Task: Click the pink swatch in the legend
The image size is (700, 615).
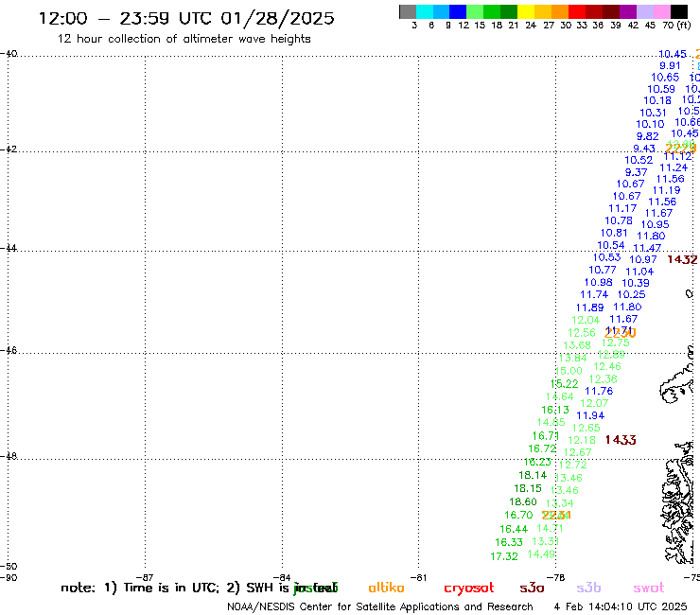Action: coord(661,11)
